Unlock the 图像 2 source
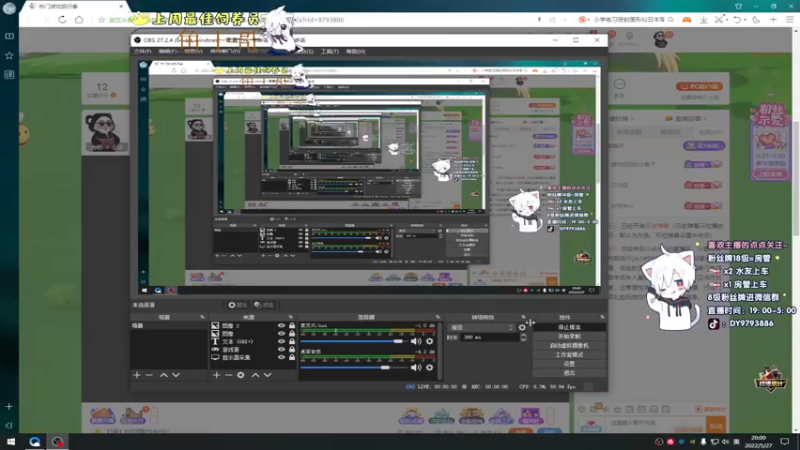This screenshot has height=450, width=800. 292,326
